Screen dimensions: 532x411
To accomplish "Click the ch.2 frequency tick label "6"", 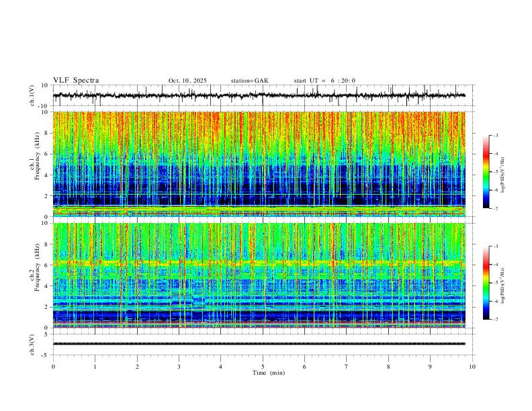I will click(48, 265).
